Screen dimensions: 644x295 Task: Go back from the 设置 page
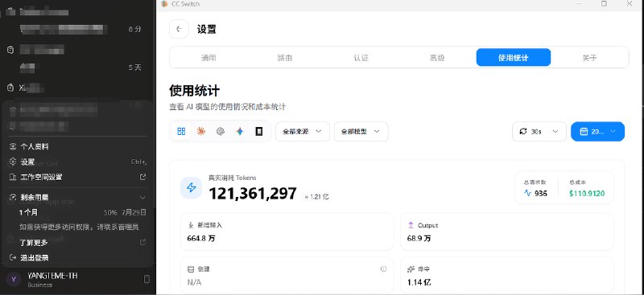point(179,29)
